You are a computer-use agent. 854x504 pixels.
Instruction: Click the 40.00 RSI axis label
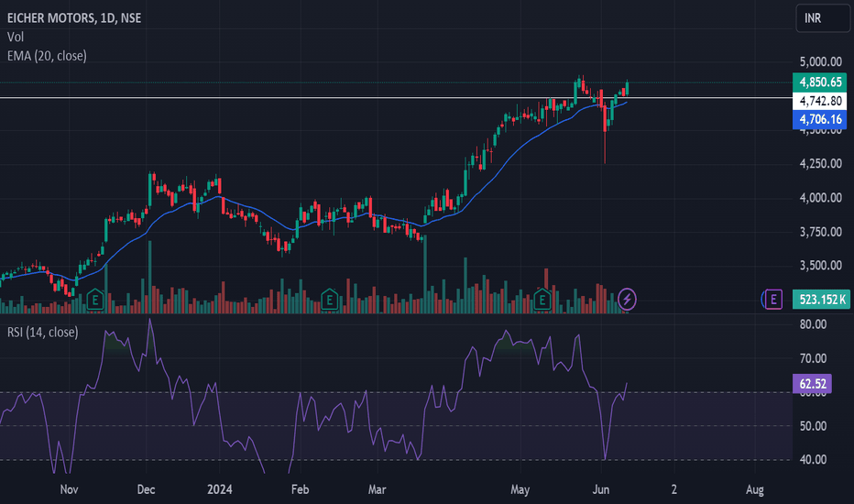coord(813,459)
